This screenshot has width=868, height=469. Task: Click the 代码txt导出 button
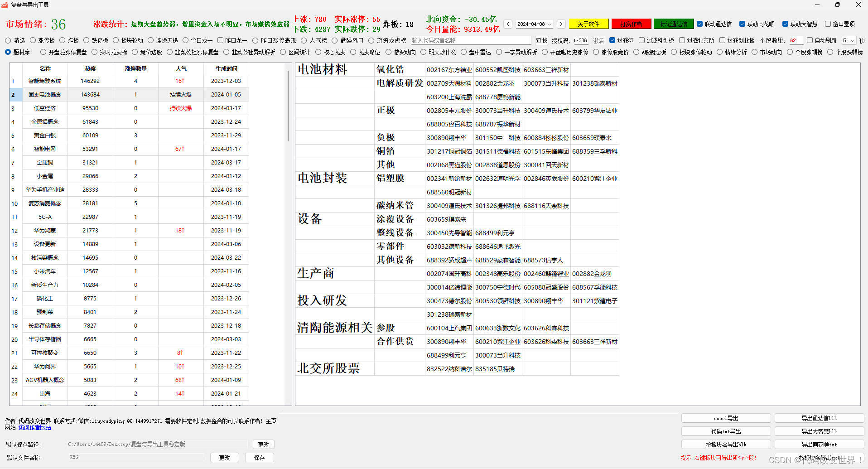[x=726, y=431]
